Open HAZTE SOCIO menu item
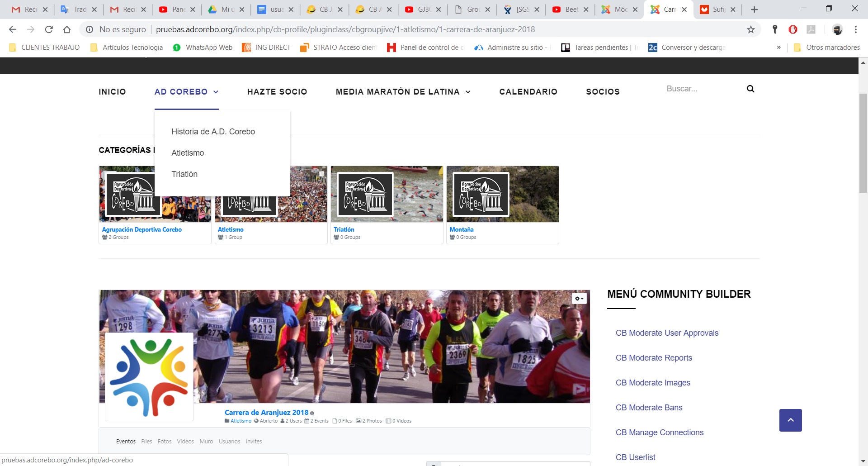 pos(277,92)
